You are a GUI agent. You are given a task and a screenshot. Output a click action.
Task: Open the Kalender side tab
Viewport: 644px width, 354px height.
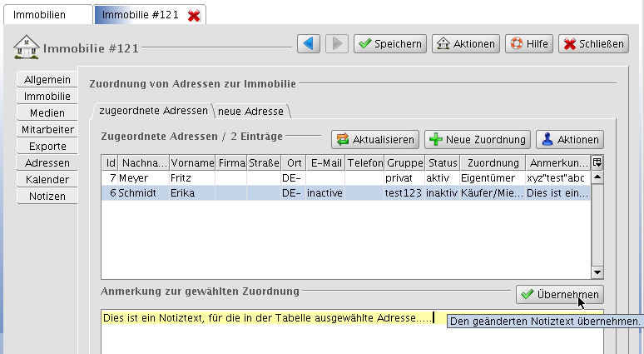click(47, 179)
